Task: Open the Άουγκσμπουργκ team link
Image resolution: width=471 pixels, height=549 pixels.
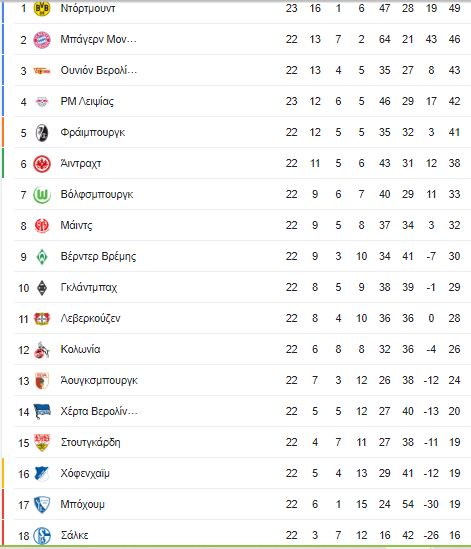Action: [99, 380]
